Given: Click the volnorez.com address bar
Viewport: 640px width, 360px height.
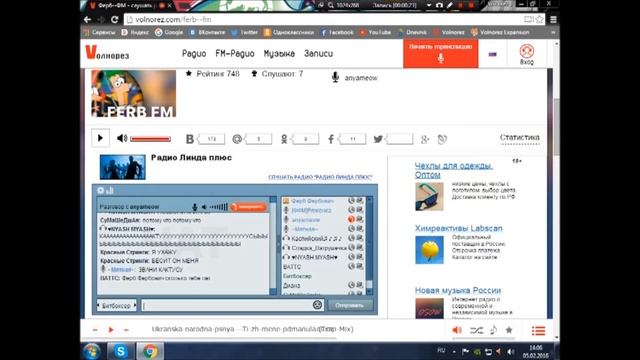Looking at the screenshot, I should point(324,20).
